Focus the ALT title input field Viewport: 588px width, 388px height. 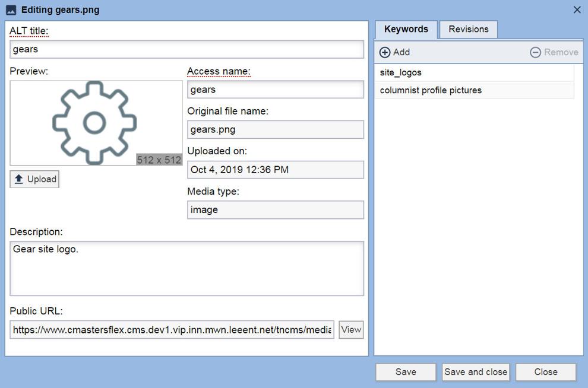pyautogui.click(x=186, y=49)
